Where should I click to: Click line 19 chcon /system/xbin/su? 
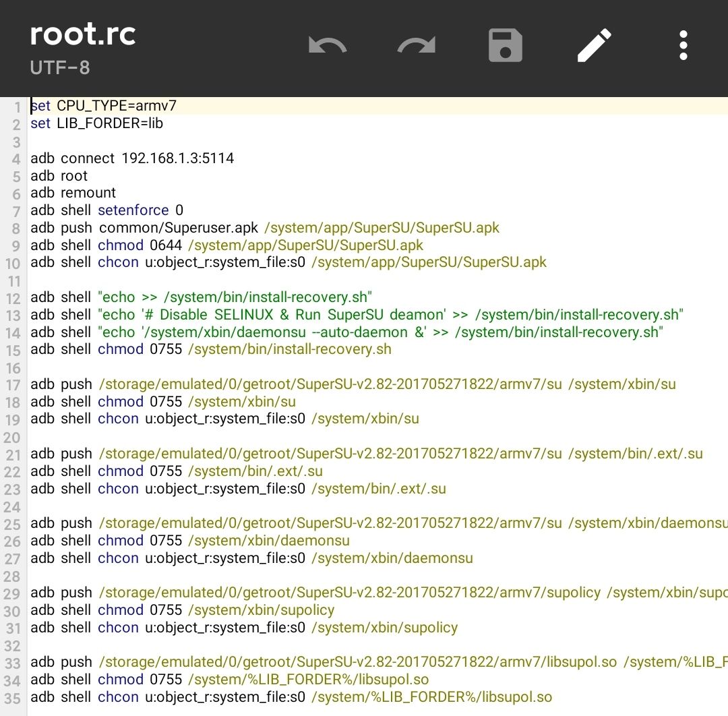pyautogui.click(x=224, y=419)
